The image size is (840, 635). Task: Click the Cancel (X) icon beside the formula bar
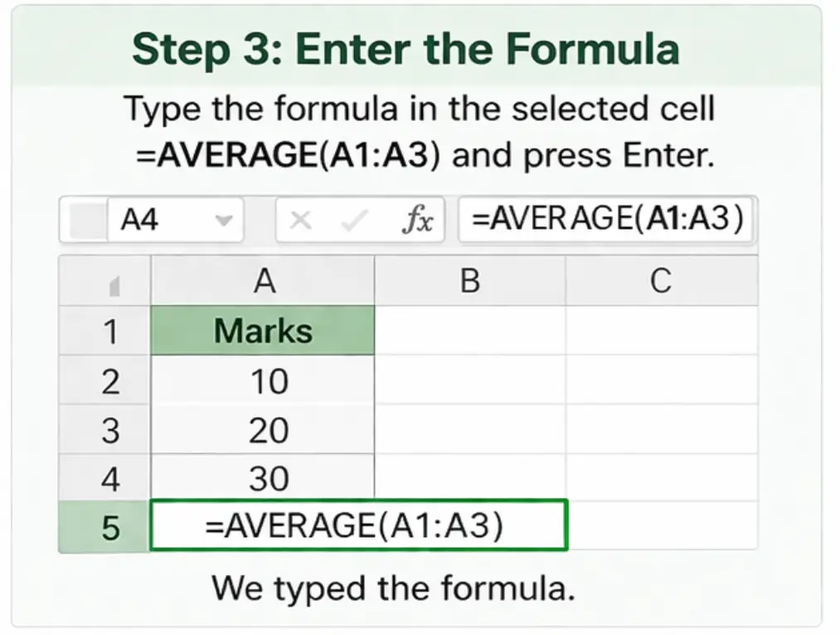point(300,219)
